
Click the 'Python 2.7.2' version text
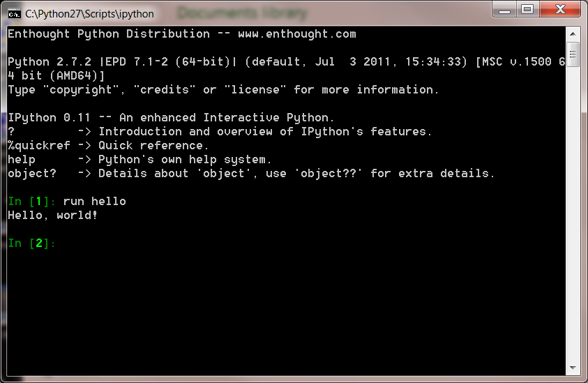50,61
